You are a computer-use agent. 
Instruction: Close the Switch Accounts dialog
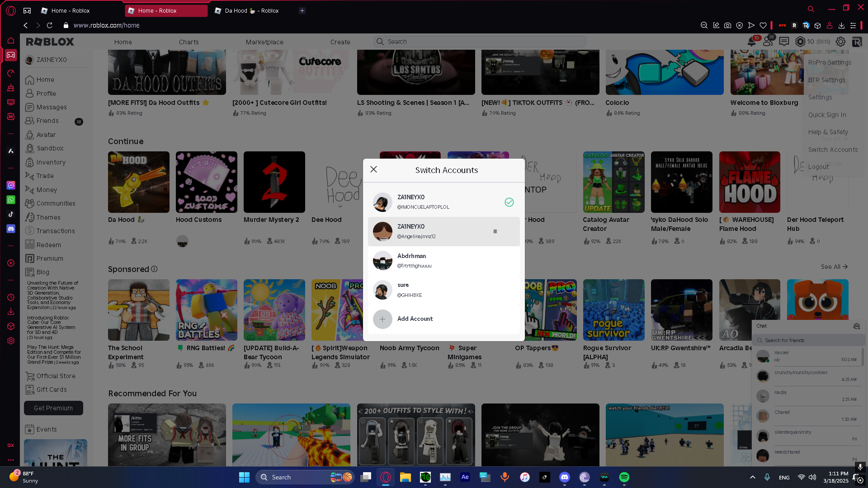pyautogui.click(x=373, y=169)
